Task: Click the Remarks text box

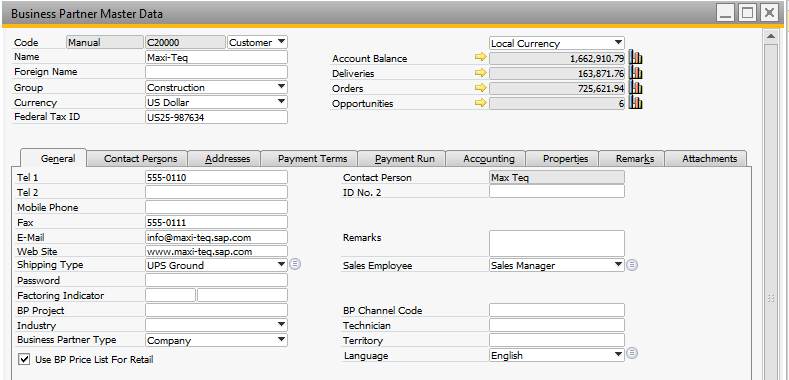Action: point(557,244)
